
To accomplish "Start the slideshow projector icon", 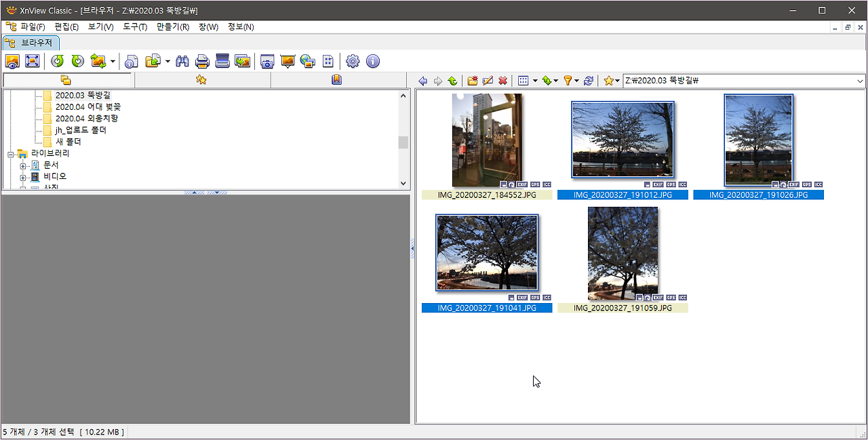I will coord(288,61).
